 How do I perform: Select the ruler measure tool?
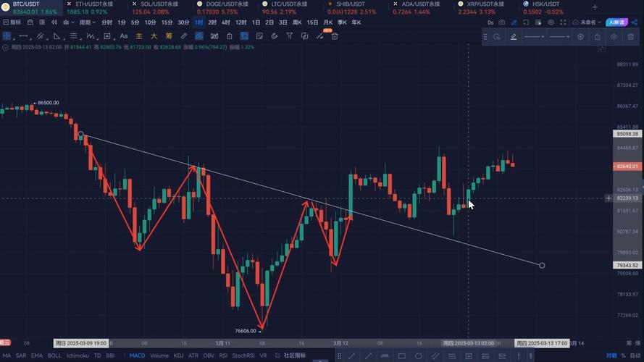click(184, 35)
